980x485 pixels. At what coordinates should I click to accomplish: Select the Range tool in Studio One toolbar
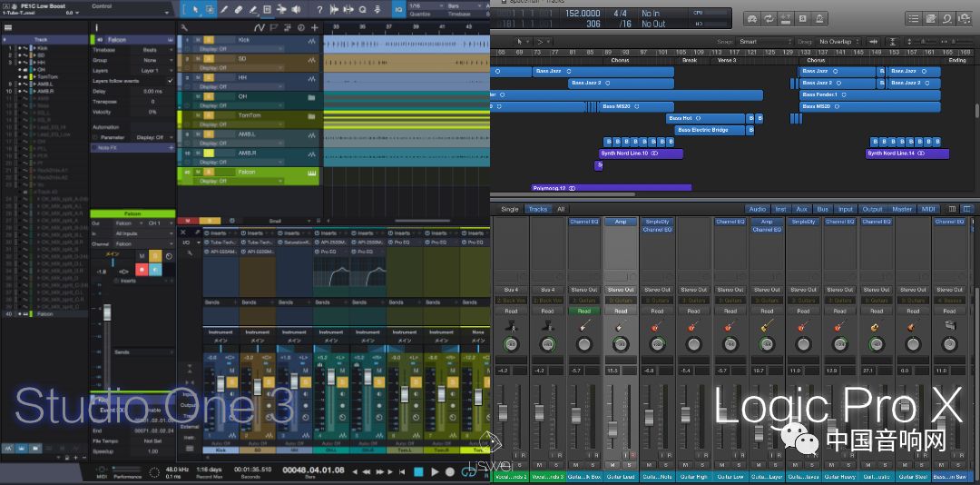pos(210,9)
